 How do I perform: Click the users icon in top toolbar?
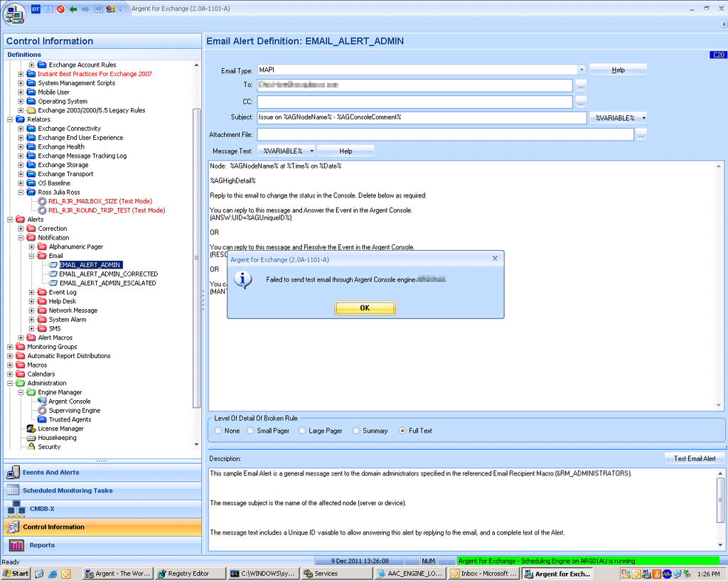click(x=110, y=9)
